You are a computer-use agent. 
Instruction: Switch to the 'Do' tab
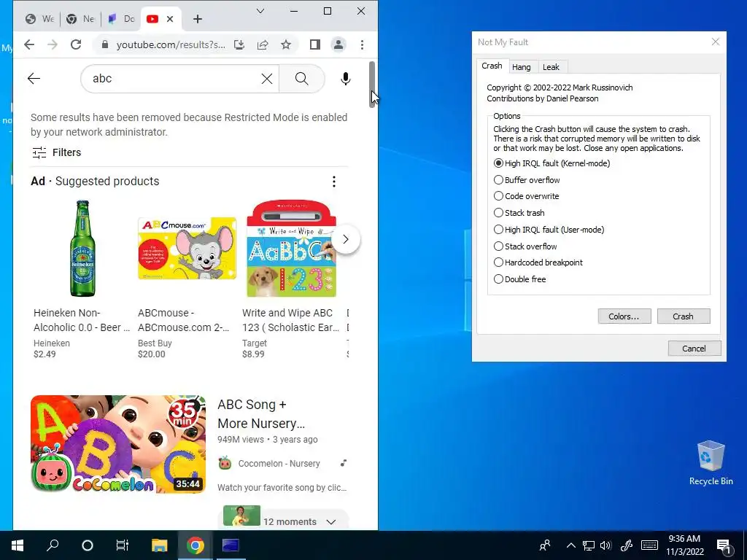pyautogui.click(x=122, y=19)
